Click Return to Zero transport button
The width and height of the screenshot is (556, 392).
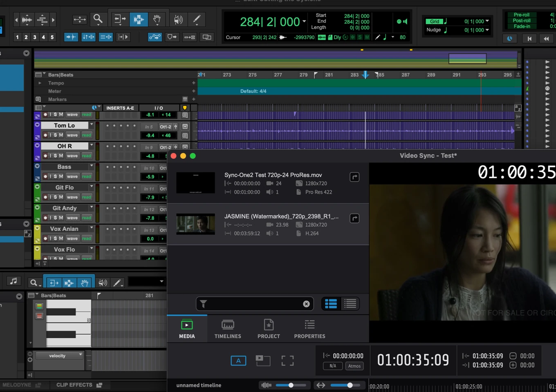pos(529,38)
